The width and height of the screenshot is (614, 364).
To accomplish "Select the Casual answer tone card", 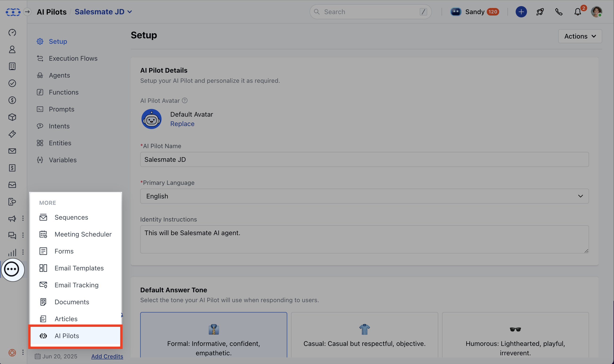I will [364, 335].
